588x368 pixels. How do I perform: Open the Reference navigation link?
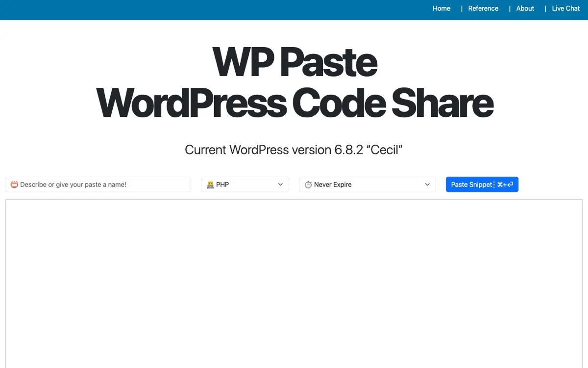pyautogui.click(x=483, y=8)
